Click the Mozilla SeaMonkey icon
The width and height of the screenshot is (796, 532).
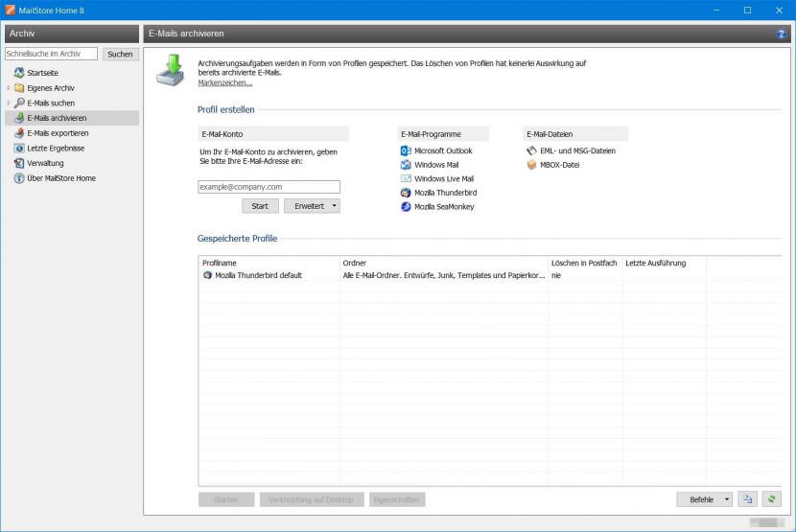pos(406,207)
